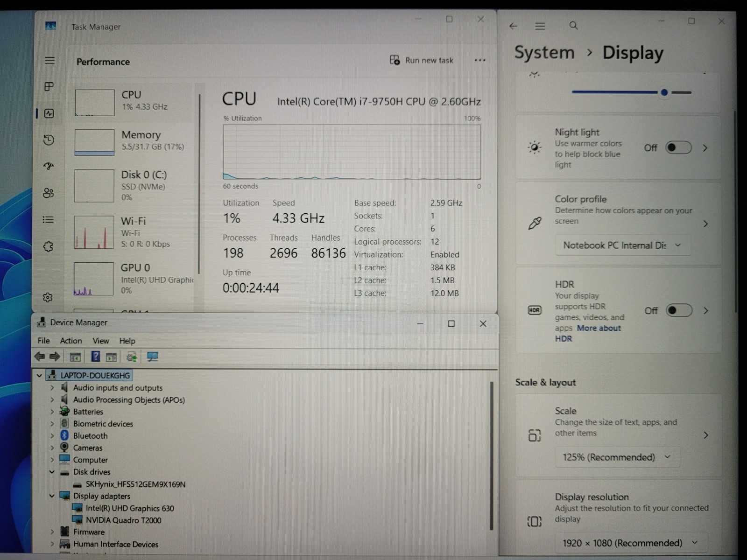Open File menu in Device Manager
The image size is (747, 560).
point(44,341)
